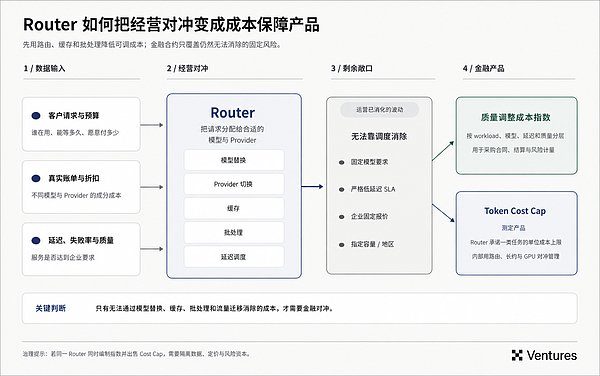The image size is (600, 376).
Task: Click the list item 严格低延迟 SLA
Action: 373,189
